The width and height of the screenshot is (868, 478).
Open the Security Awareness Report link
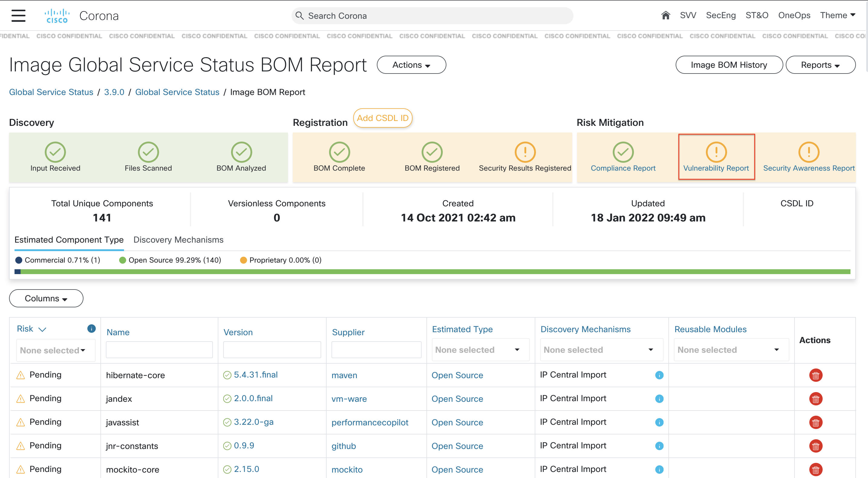(809, 168)
